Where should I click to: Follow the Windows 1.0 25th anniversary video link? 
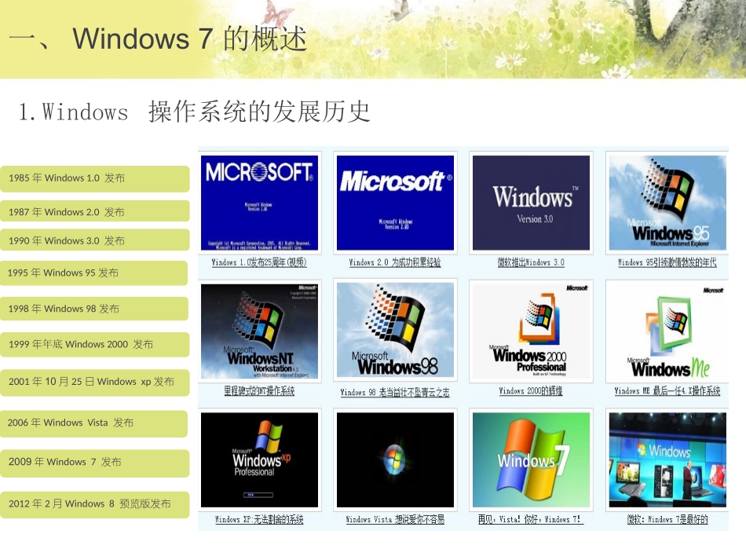coord(259,262)
